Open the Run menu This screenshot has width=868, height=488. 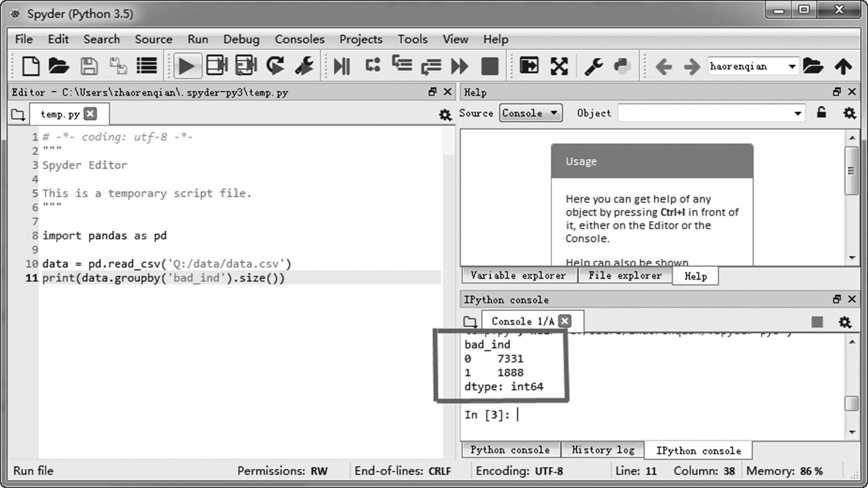point(198,40)
